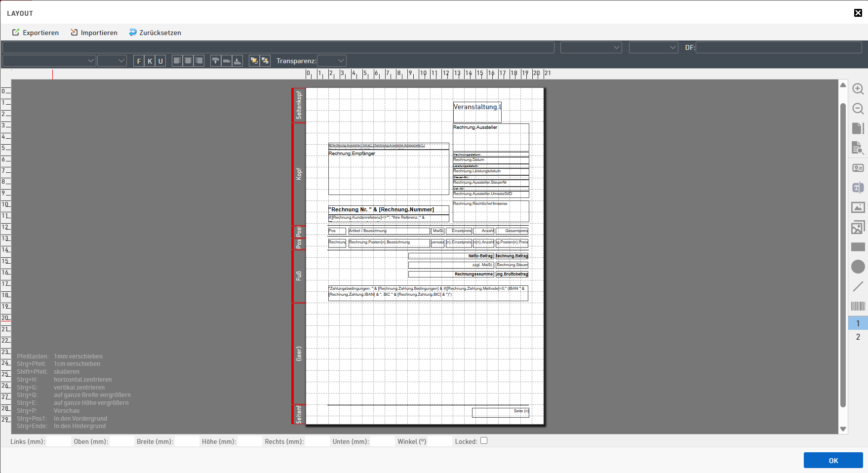The width and height of the screenshot is (868, 473).
Task: Toggle bold (F) formatting
Action: coord(139,61)
